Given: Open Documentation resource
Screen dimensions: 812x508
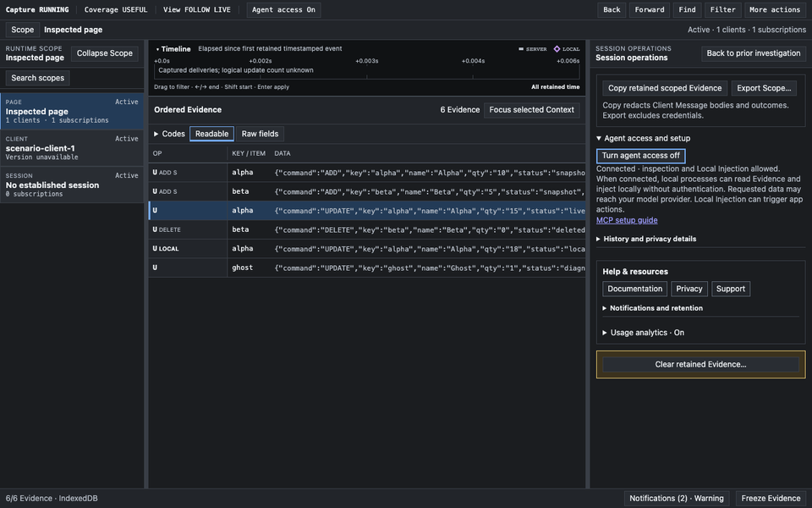Looking at the screenshot, I should click(x=635, y=289).
